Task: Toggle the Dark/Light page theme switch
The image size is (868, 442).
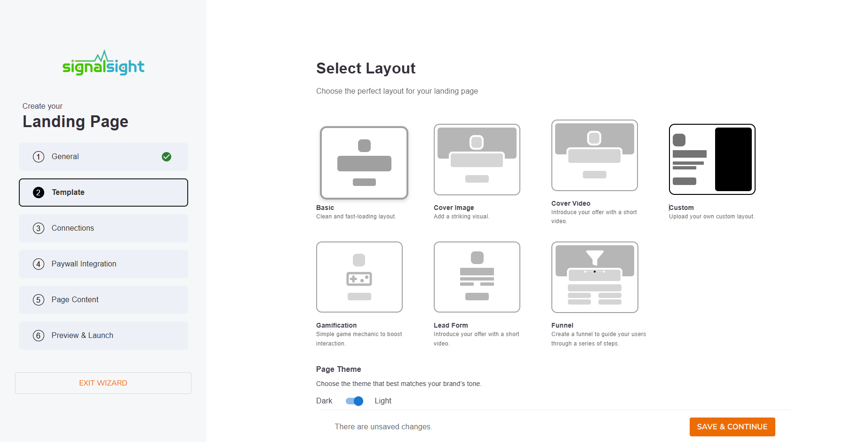Action: click(354, 401)
